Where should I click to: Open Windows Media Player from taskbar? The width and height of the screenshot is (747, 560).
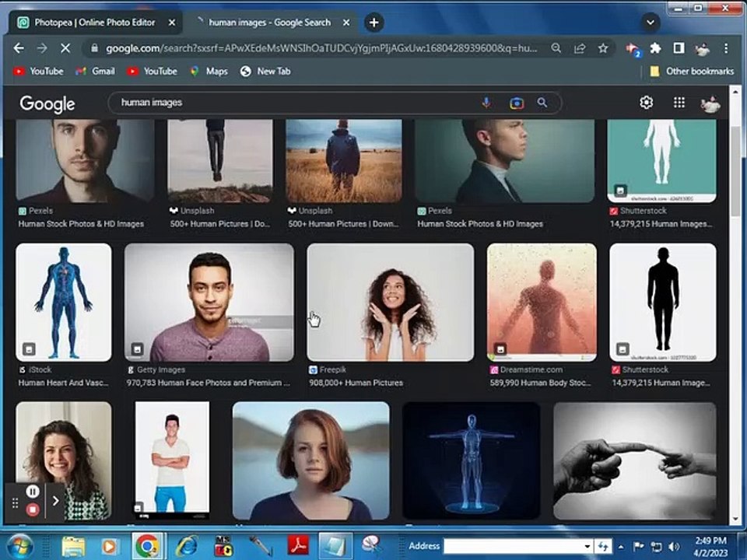pyautogui.click(x=109, y=546)
